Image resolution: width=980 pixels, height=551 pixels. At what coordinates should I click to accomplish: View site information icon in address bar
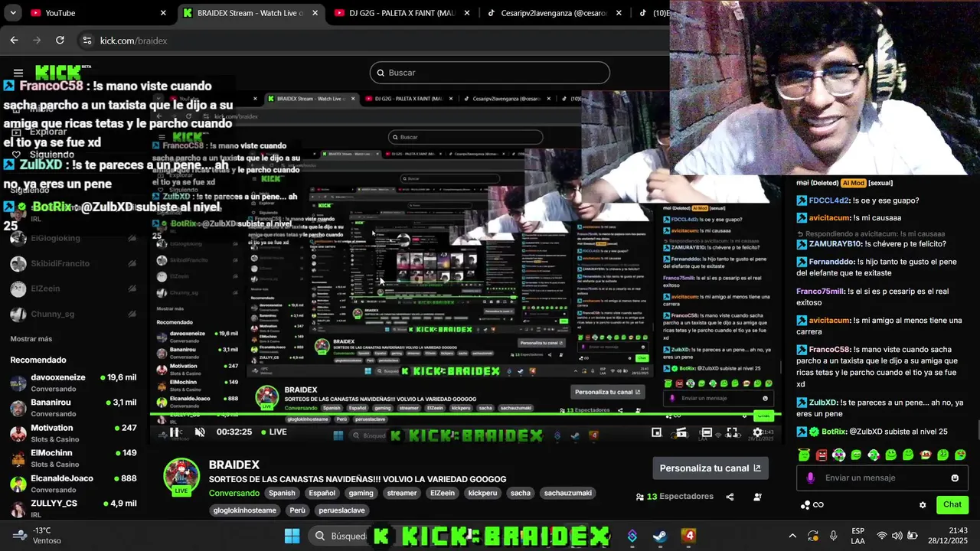(87, 41)
